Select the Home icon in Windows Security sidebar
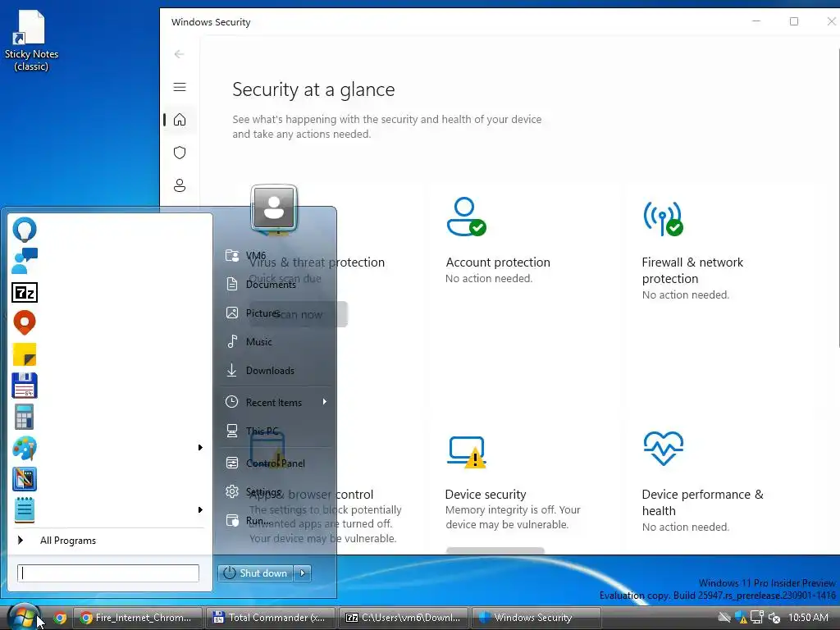The height and width of the screenshot is (630, 840). pyautogui.click(x=180, y=120)
